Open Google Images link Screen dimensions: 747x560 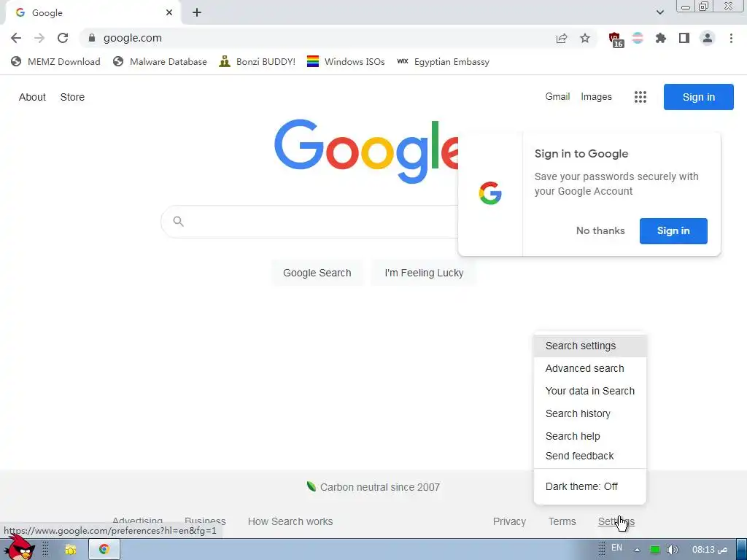(596, 97)
